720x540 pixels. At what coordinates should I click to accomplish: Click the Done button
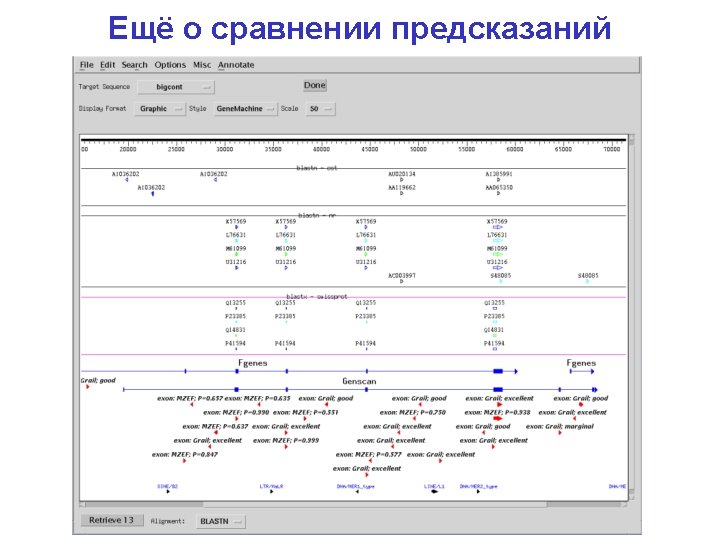[x=315, y=85]
